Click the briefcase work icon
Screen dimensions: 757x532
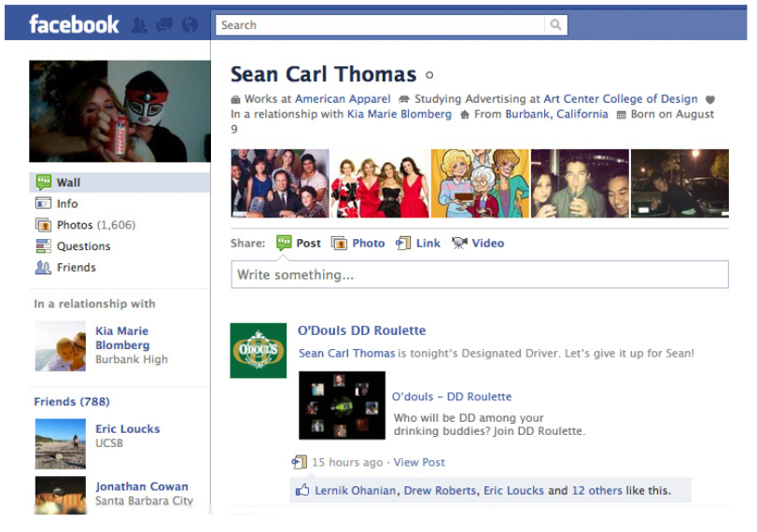click(235, 100)
